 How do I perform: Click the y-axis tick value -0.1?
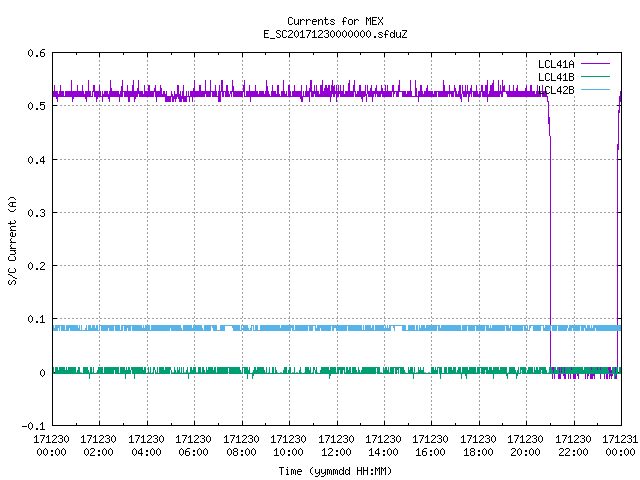(33, 426)
